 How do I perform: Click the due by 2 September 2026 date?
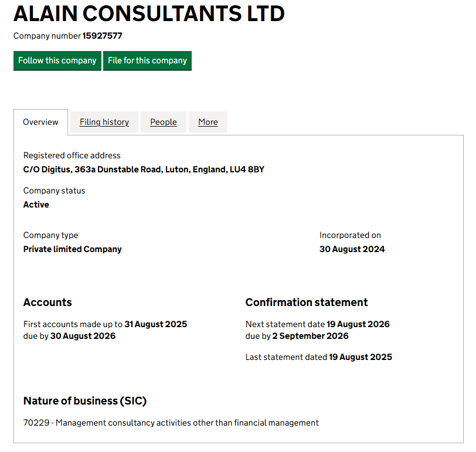point(311,336)
